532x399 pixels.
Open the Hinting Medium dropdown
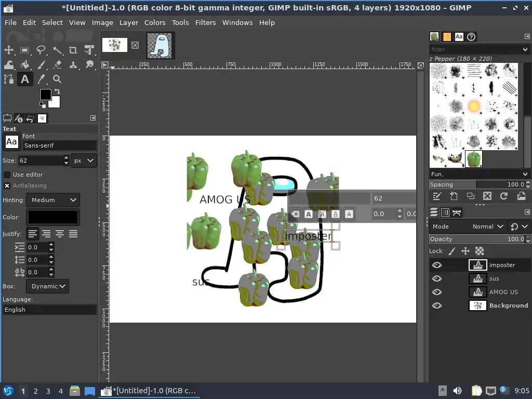pos(54,200)
